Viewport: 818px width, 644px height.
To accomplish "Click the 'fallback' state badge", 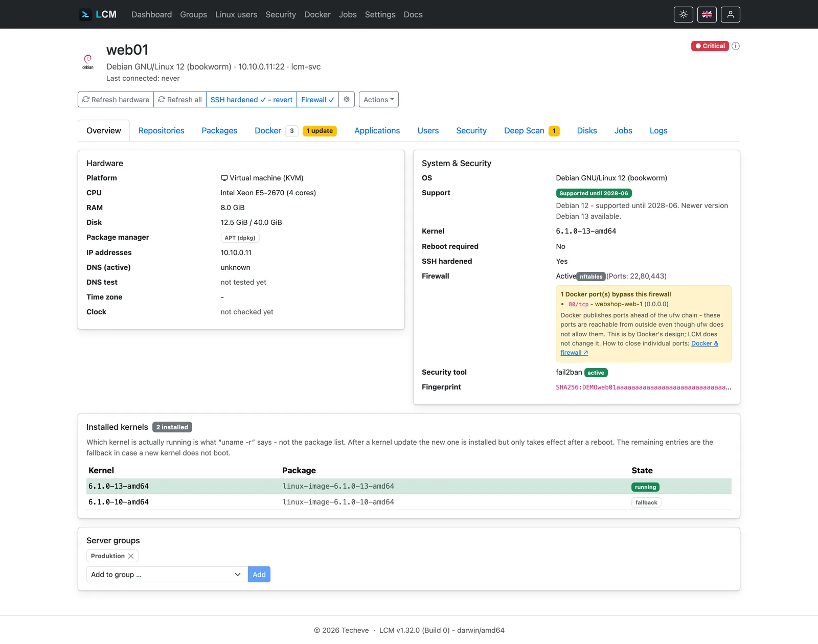I will click(x=646, y=502).
